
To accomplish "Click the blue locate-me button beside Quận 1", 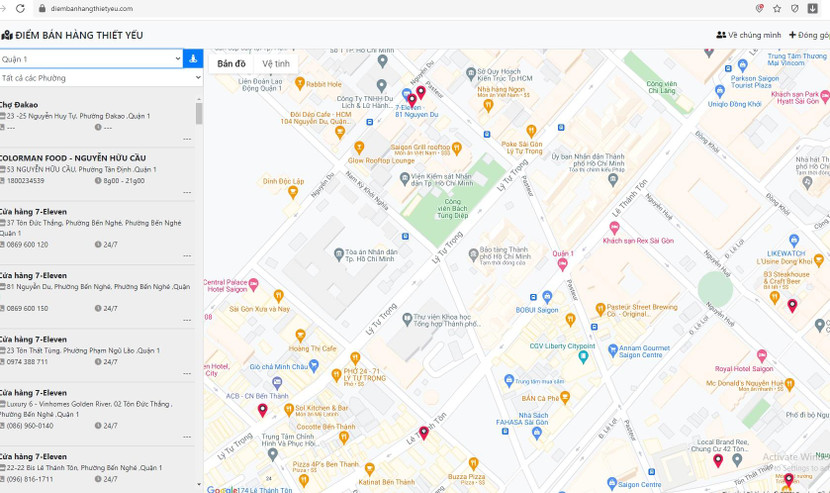I will (x=193, y=59).
